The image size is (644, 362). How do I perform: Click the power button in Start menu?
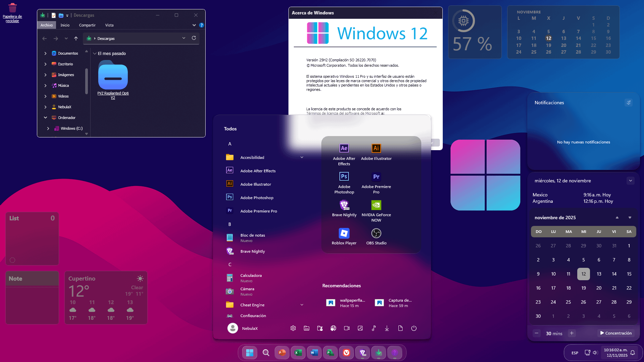(414, 328)
